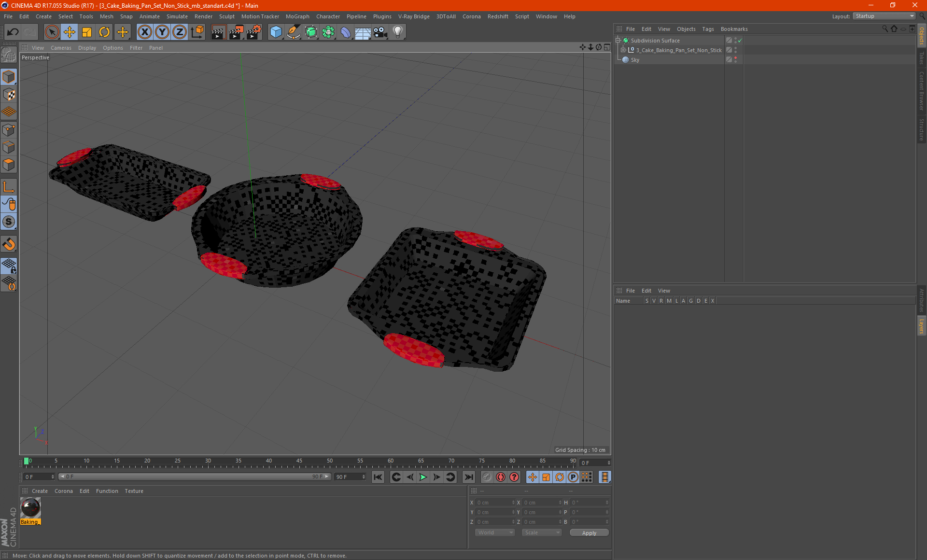927x560 pixels.
Task: Play the animation forward
Action: (423, 477)
